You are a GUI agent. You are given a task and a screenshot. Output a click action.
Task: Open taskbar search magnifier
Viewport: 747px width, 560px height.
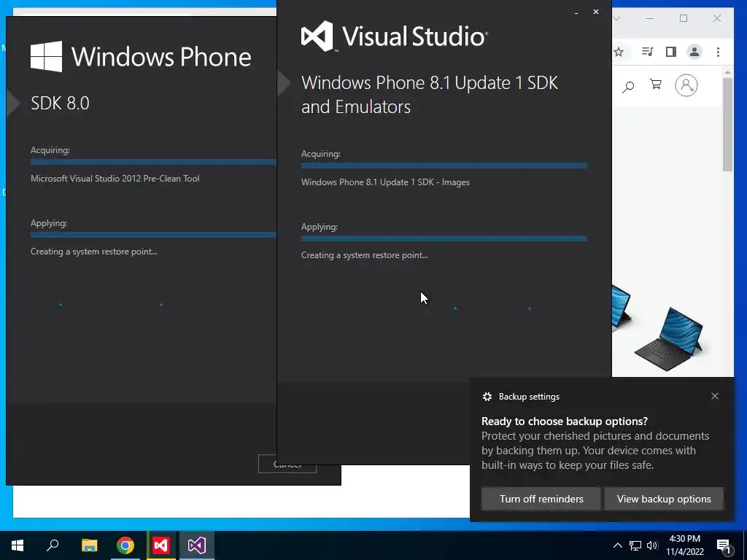coord(53,545)
